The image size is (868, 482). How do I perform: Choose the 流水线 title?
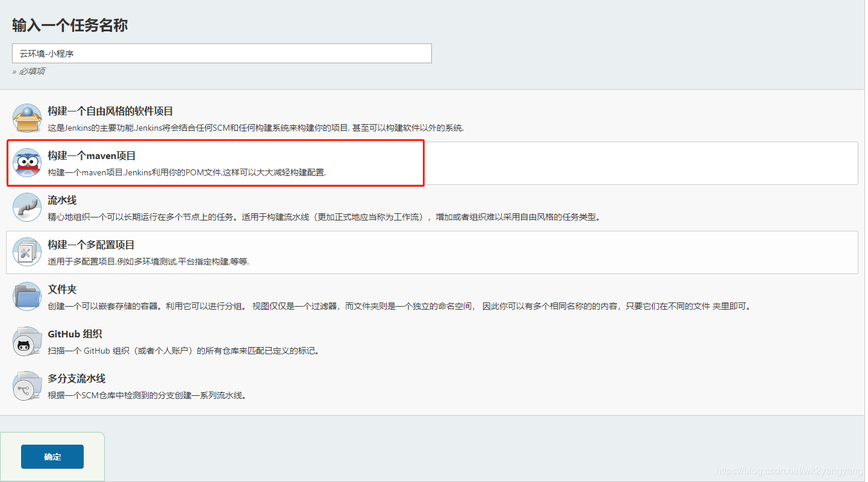click(62, 201)
